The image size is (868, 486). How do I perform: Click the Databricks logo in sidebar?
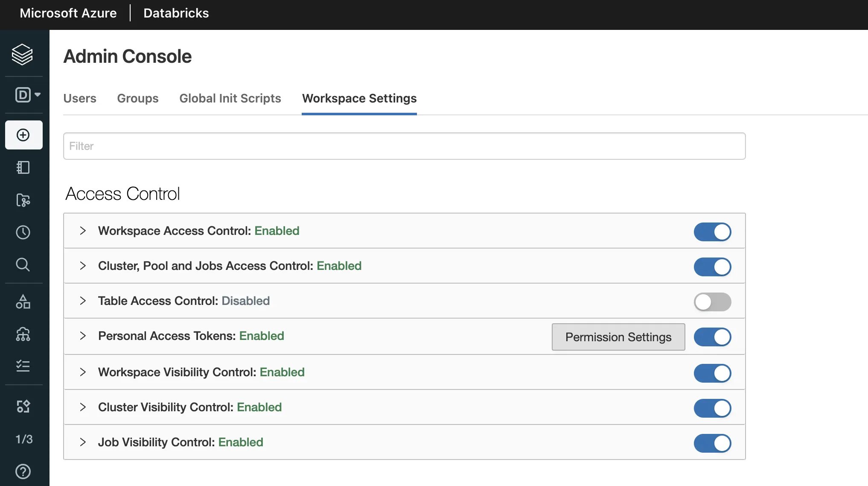(22, 54)
